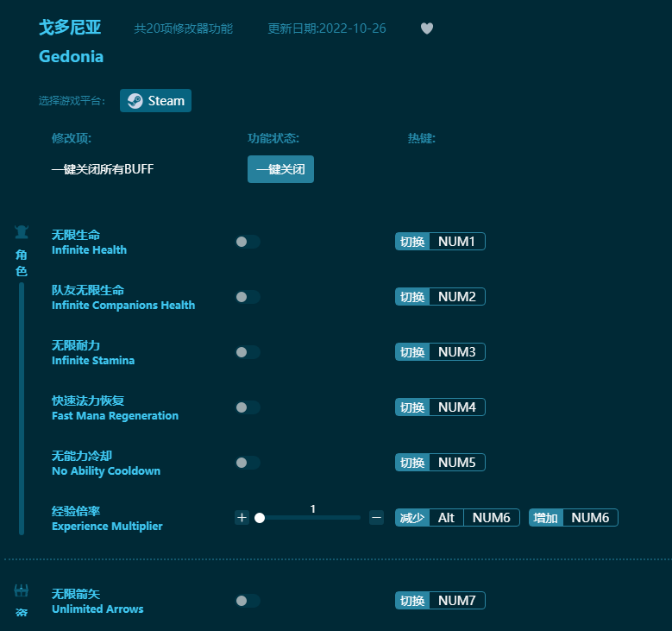
Task: Toggle Infinite Health switch
Action: (x=248, y=242)
